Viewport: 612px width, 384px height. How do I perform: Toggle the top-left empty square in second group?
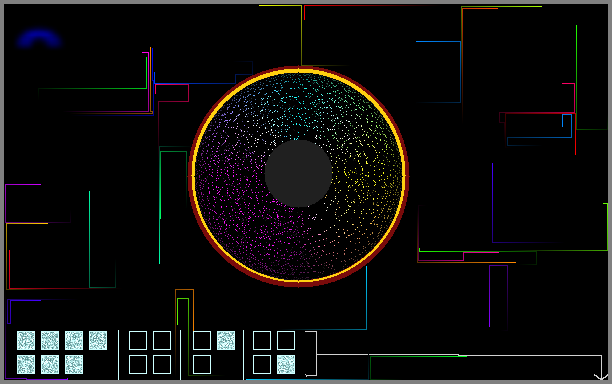138,340
